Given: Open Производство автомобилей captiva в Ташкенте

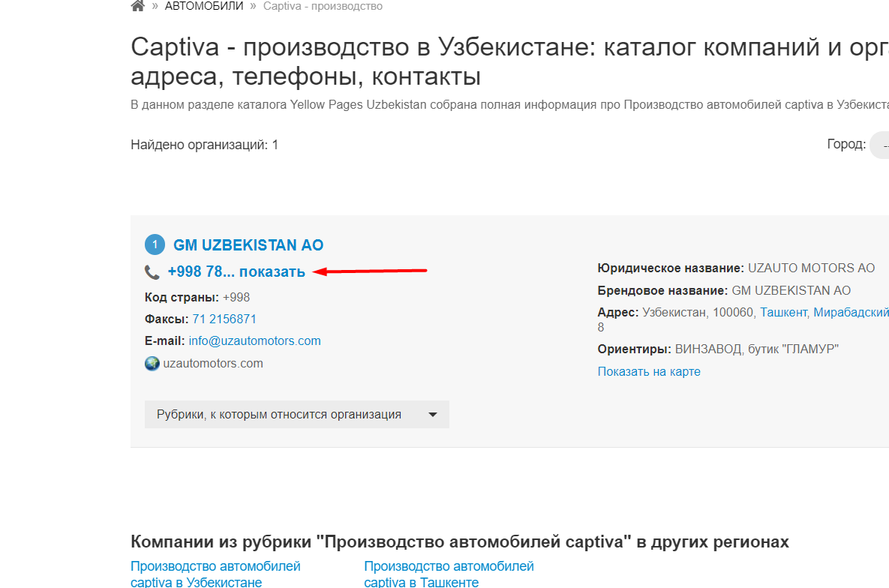Looking at the screenshot, I should click(x=449, y=574).
